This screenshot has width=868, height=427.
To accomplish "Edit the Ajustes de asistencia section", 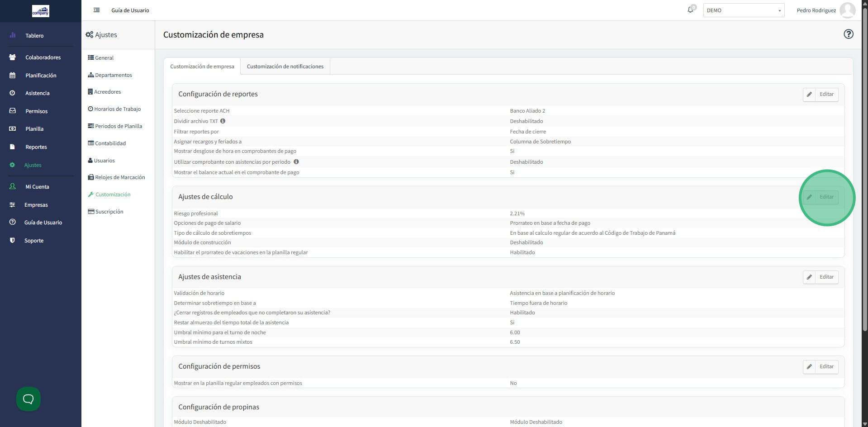I will pos(821,277).
